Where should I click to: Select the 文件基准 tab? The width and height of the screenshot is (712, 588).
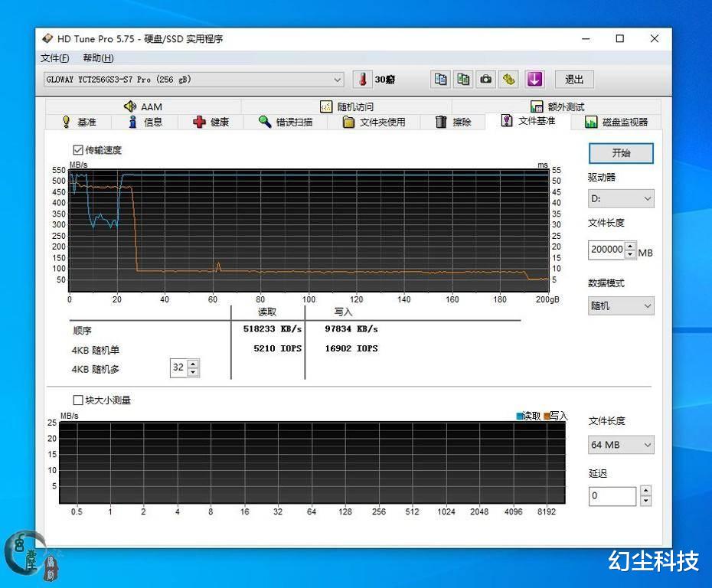tap(528, 121)
